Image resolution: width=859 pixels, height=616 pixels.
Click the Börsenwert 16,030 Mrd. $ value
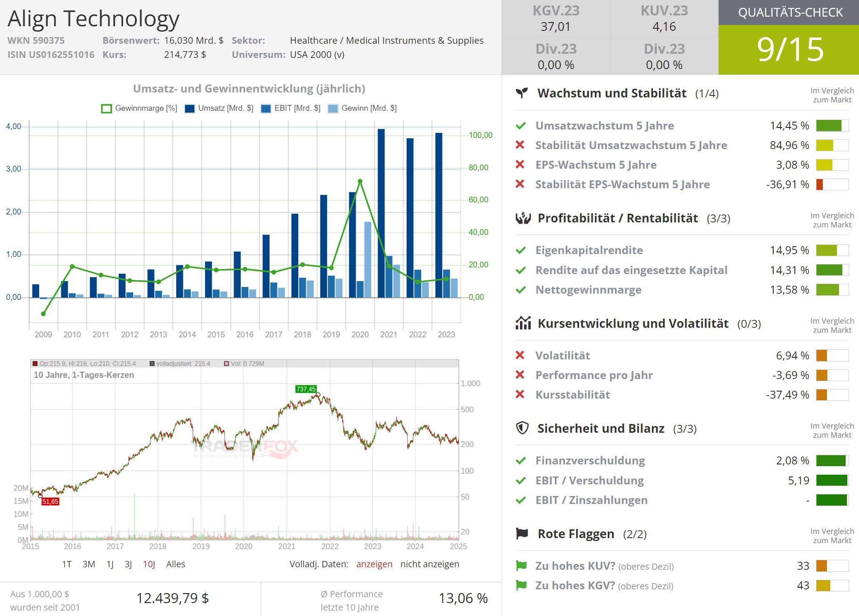tap(194, 40)
